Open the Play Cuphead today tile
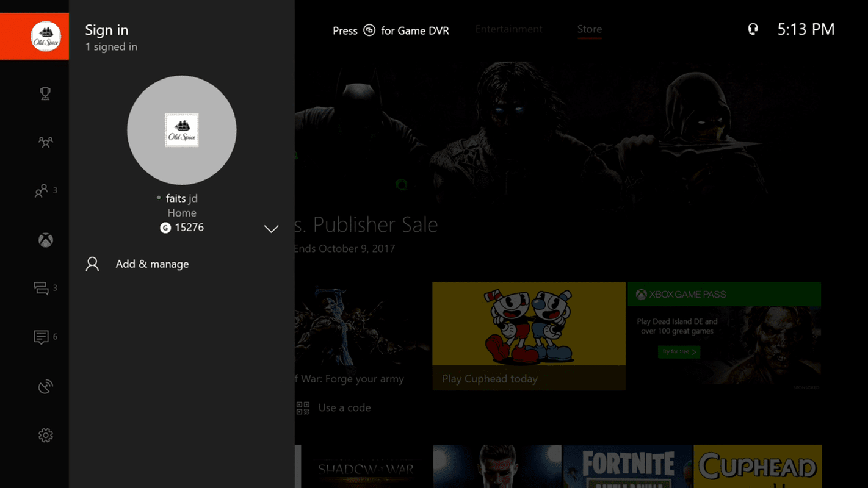Viewport: 868px width, 488px height. pos(529,336)
